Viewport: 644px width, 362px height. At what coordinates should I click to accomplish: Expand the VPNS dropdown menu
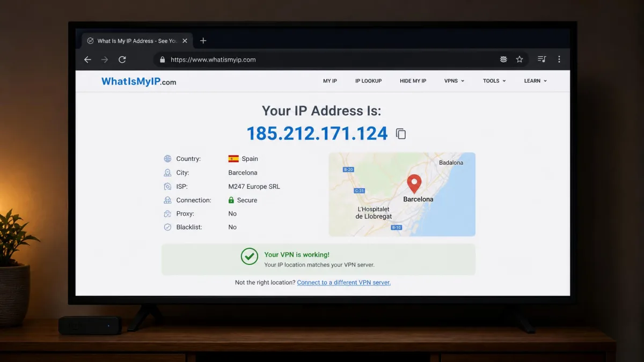[x=454, y=81]
